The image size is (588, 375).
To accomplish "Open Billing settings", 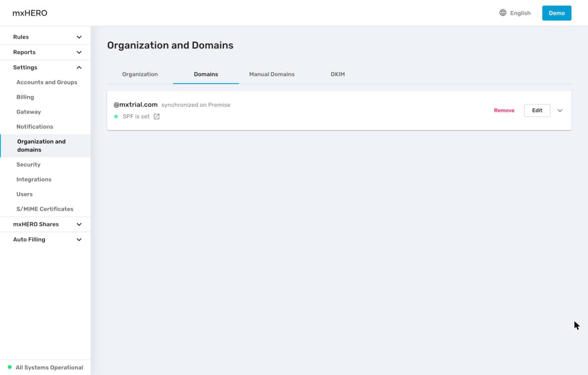I will coord(25,97).
